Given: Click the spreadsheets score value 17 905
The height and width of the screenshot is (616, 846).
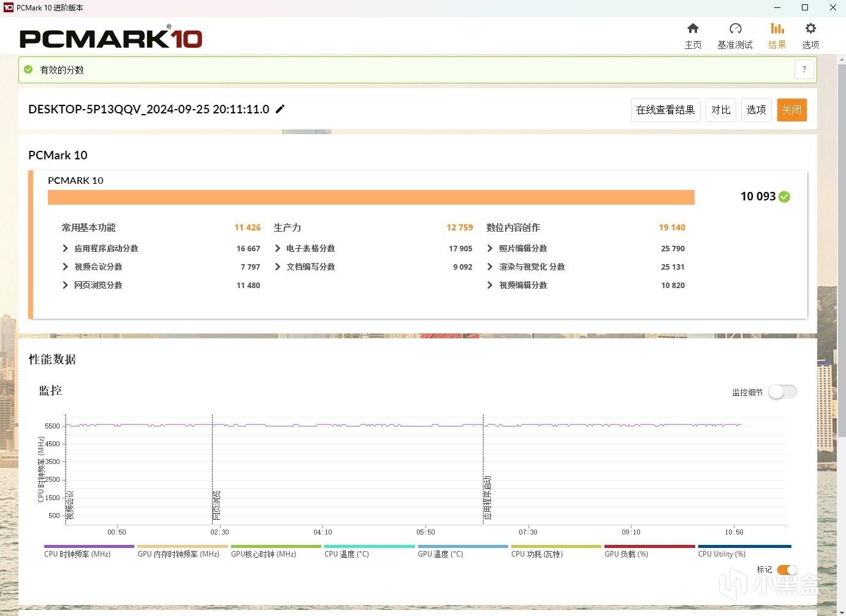Looking at the screenshot, I should (460, 248).
